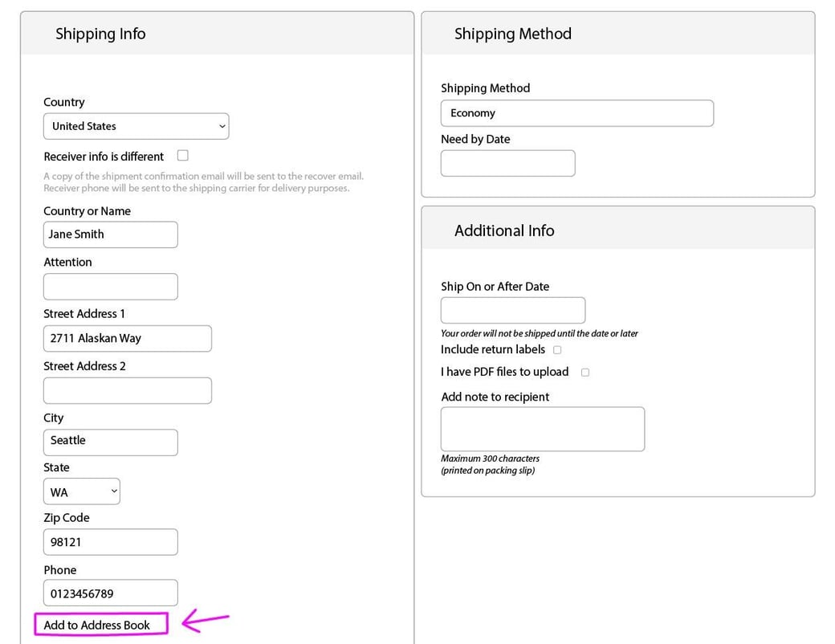Click the Zip Code field showing 98121
Viewport: 835px width, 644px height.
[111, 542]
